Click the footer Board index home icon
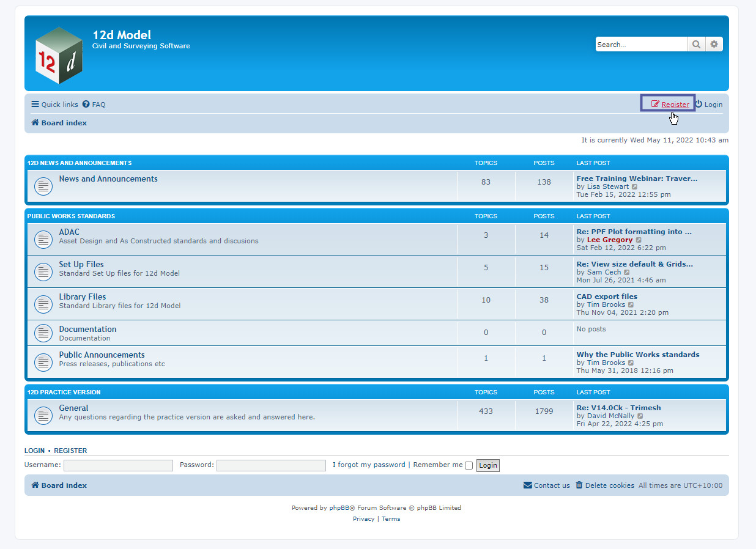 click(x=35, y=485)
